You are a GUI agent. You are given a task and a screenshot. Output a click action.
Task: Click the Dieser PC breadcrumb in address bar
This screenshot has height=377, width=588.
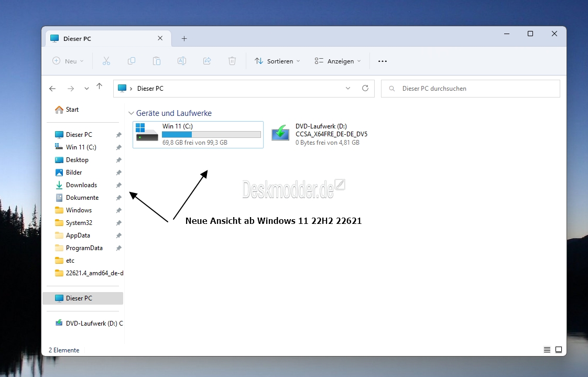(x=150, y=89)
